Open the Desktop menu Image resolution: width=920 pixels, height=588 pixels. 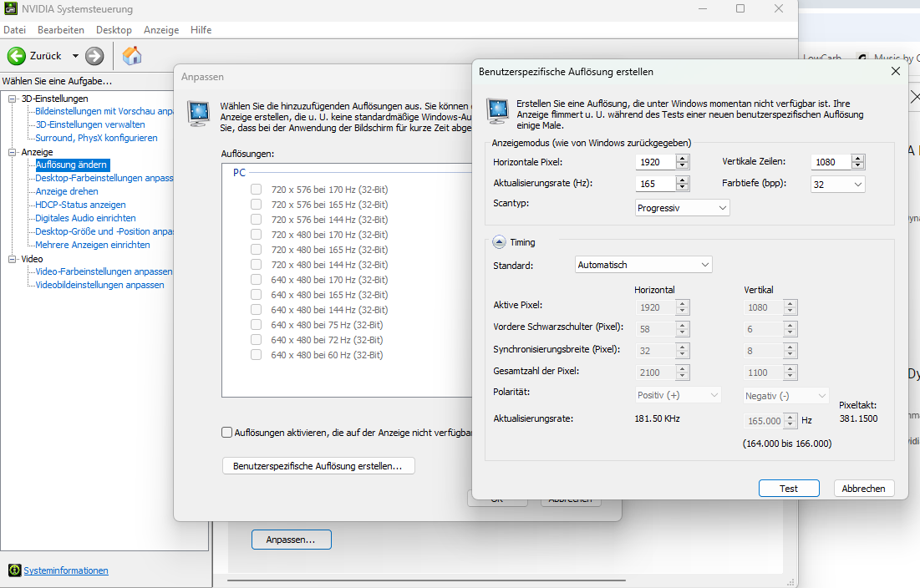tap(114, 29)
